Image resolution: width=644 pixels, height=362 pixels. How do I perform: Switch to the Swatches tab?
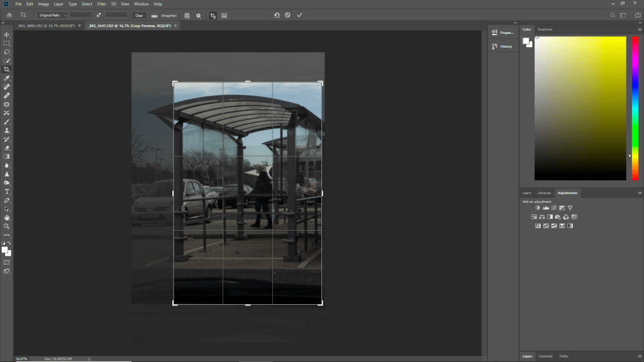(x=545, y=30)
